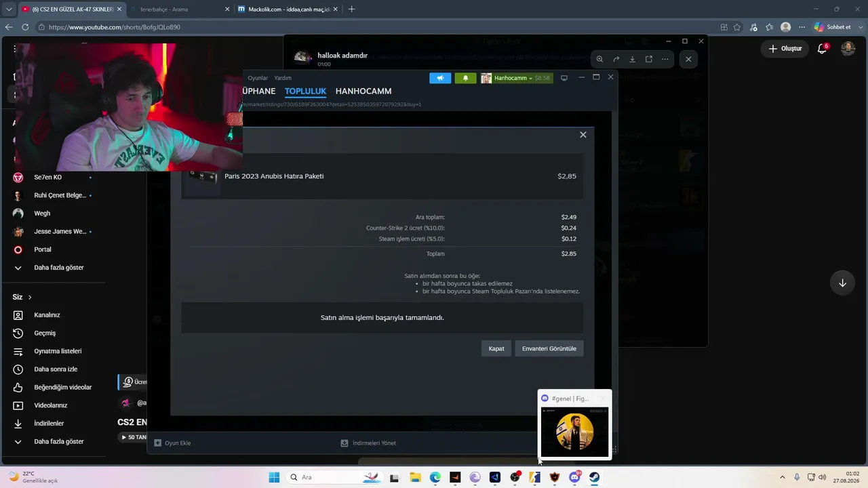
Task: Open the TOPLULUK tab in Steam
Action: pos(305,91)
